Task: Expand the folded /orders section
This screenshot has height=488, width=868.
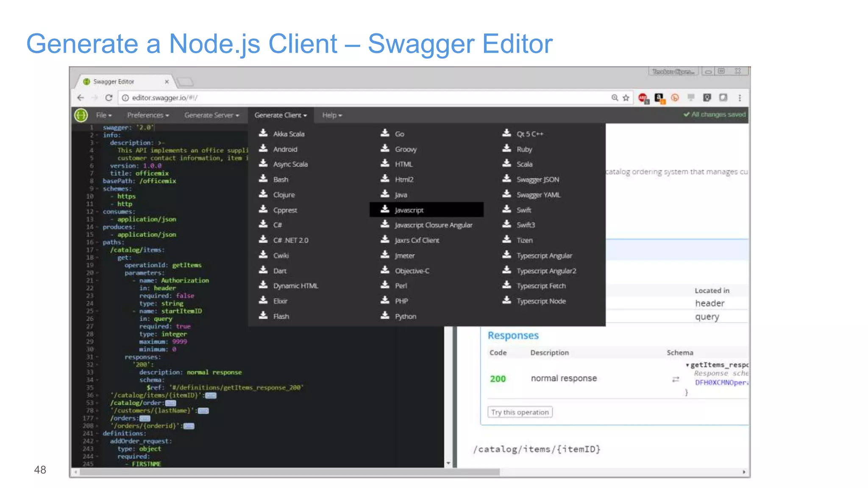Action: point(145,419)
